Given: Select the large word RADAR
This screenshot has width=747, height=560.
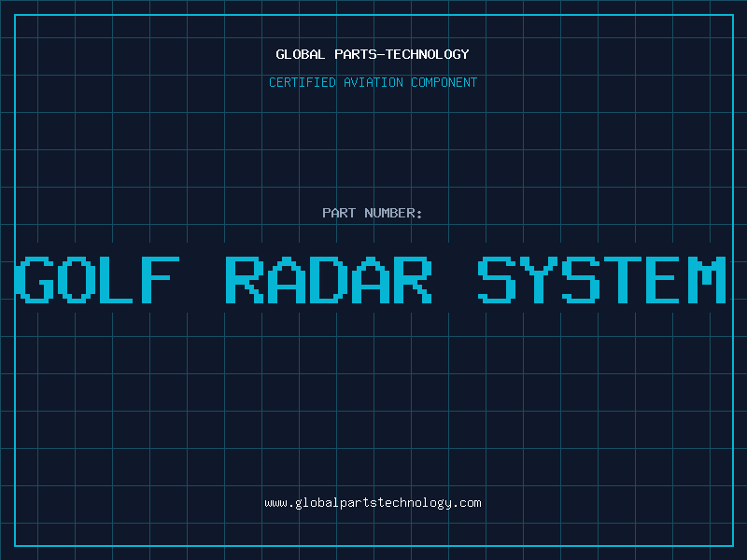Looking at the screenshot, I should pyautogui.click(x=329, y=280).
